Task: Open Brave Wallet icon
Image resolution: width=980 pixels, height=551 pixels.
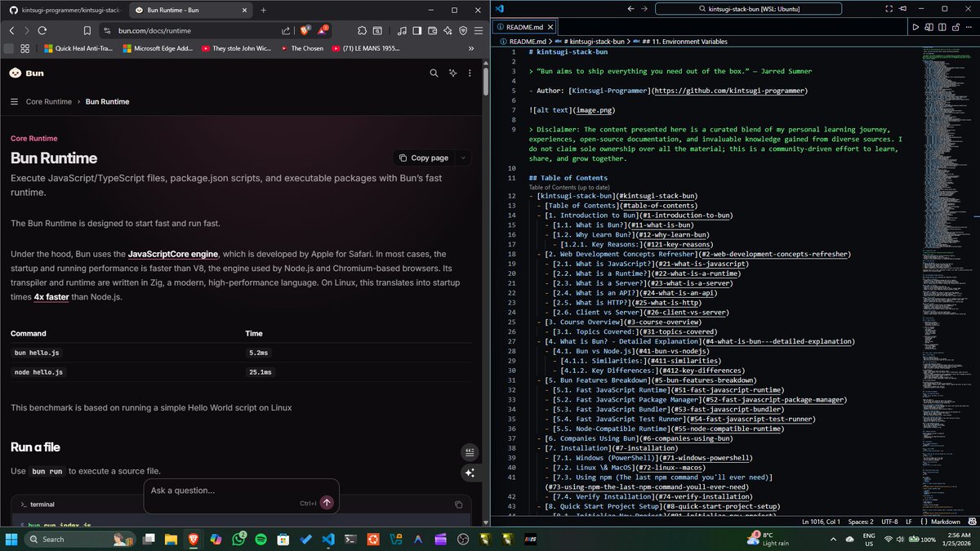Action: pos(432,30)
